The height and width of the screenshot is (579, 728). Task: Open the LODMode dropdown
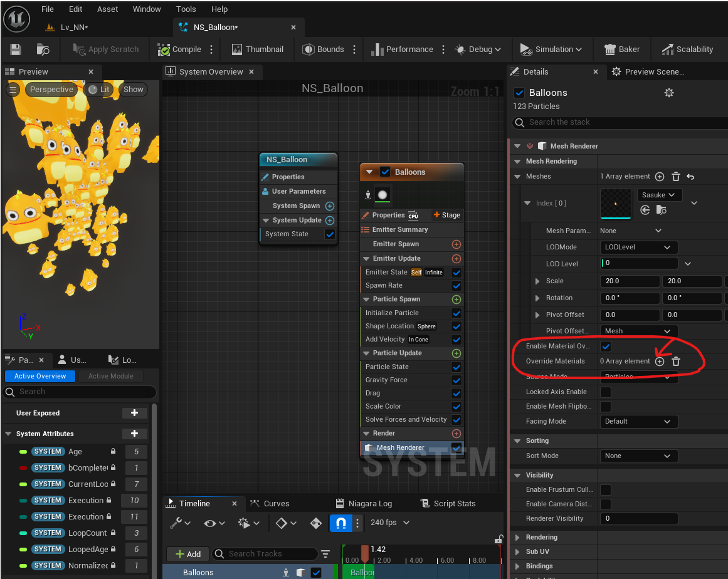tap(638, 248)
